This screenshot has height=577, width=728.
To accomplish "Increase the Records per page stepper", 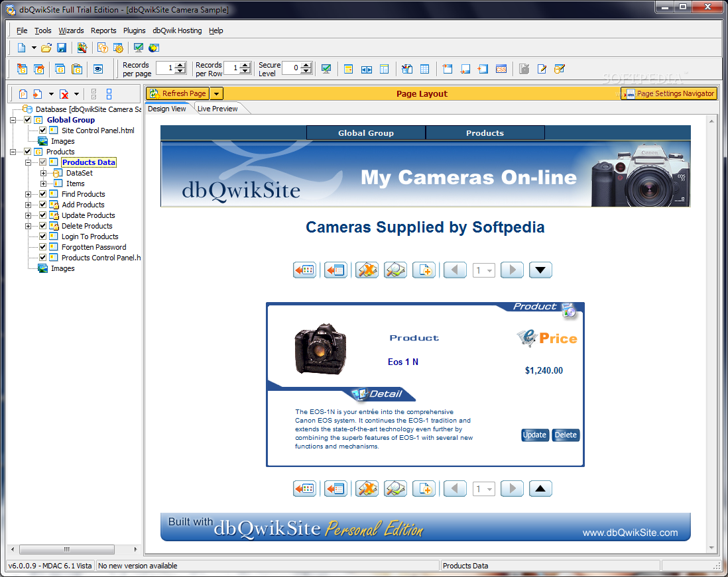I will pos(180,66).
